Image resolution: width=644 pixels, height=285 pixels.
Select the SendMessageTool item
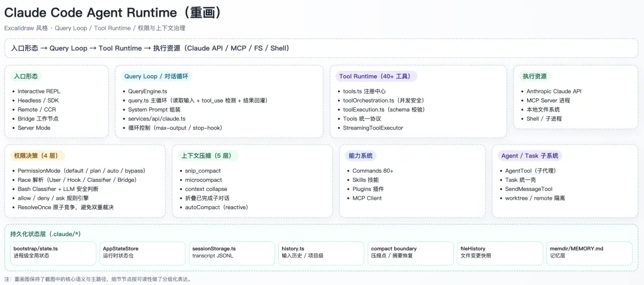528,189
